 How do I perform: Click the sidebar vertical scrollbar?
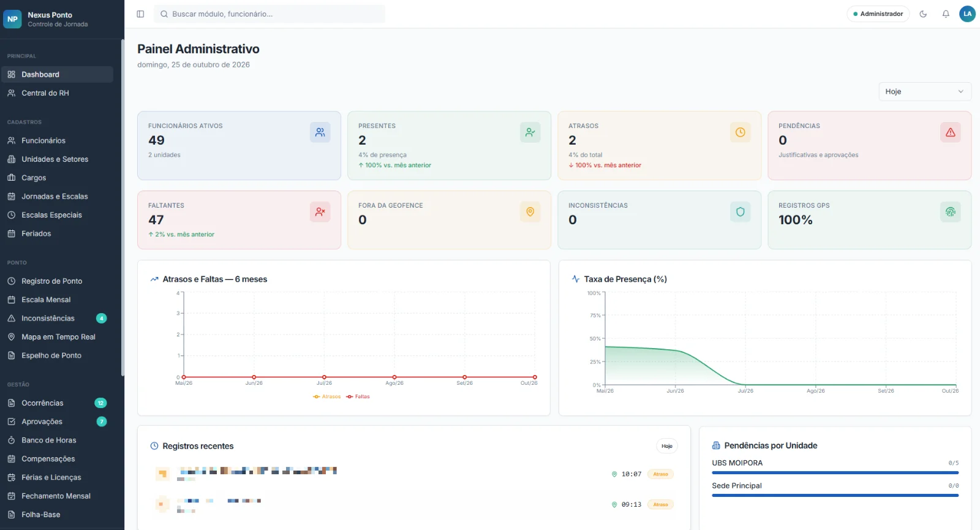click(x=123, y=208)
